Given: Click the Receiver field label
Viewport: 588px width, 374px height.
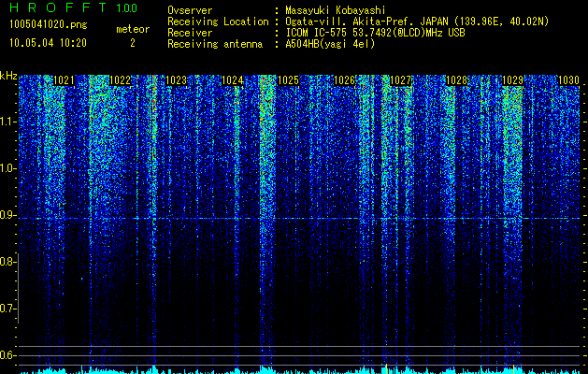Looking at the screenshot, I should click(x=190, y=33).
